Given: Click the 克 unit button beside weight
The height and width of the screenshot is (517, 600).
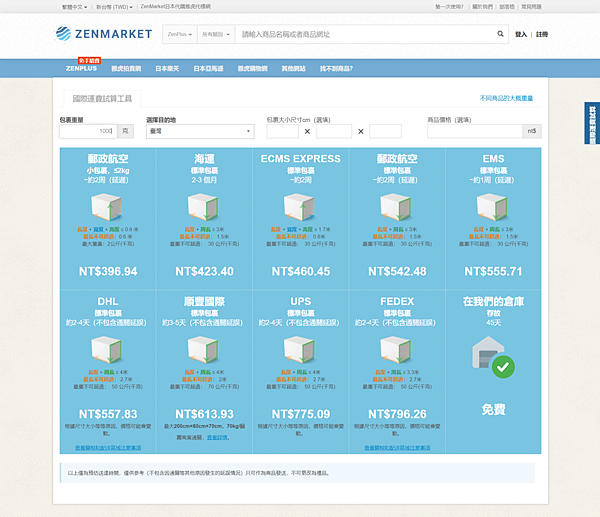Looking at the screenshot, I should coord(126,131).
